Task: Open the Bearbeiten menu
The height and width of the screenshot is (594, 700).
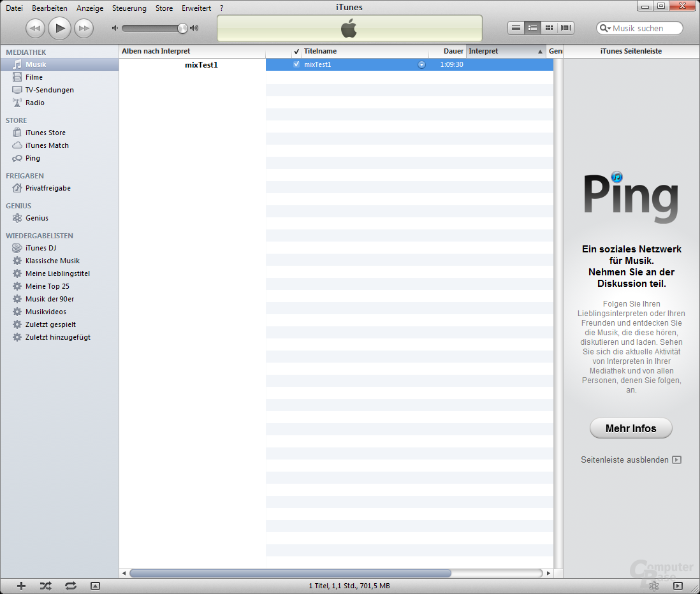Action: point(50,8)
